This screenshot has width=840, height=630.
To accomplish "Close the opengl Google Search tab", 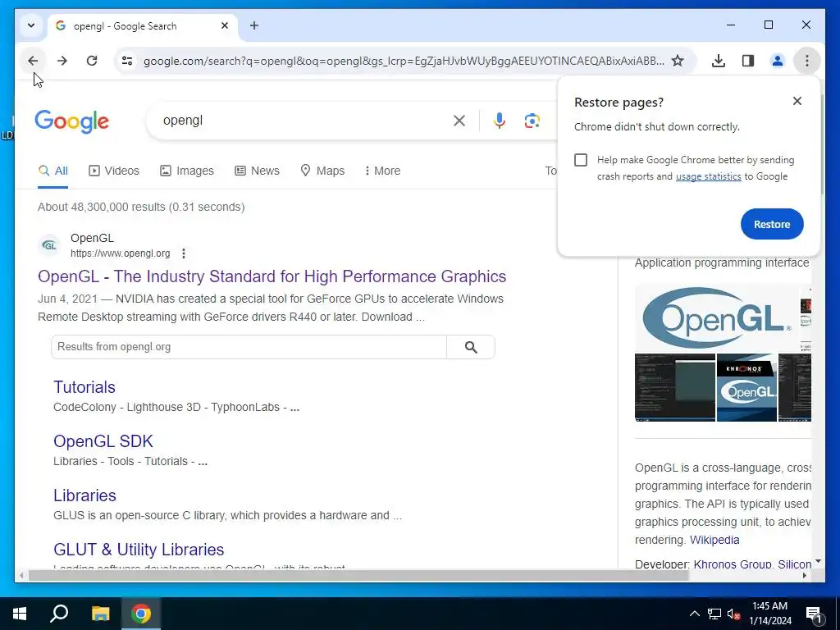I will click(x=225, y=25).
